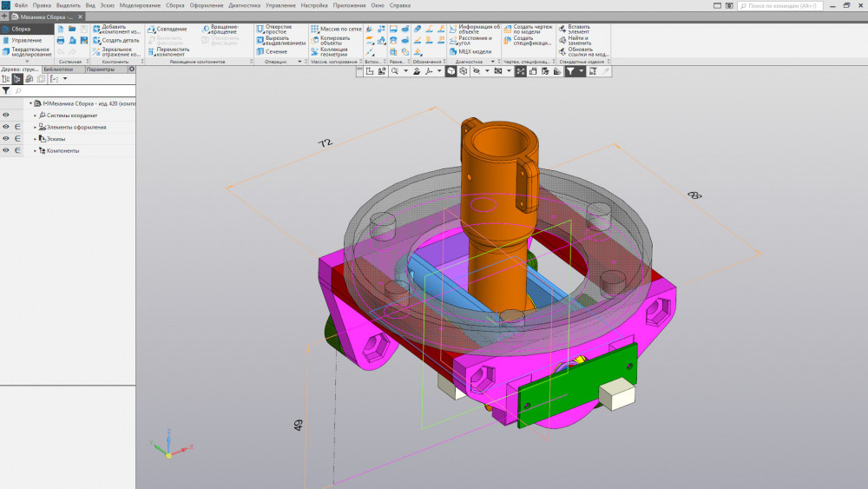This screenshot has width=868, height=489.
Task: Expand the 'Компоненты' tree node
Action: (36, 151)
